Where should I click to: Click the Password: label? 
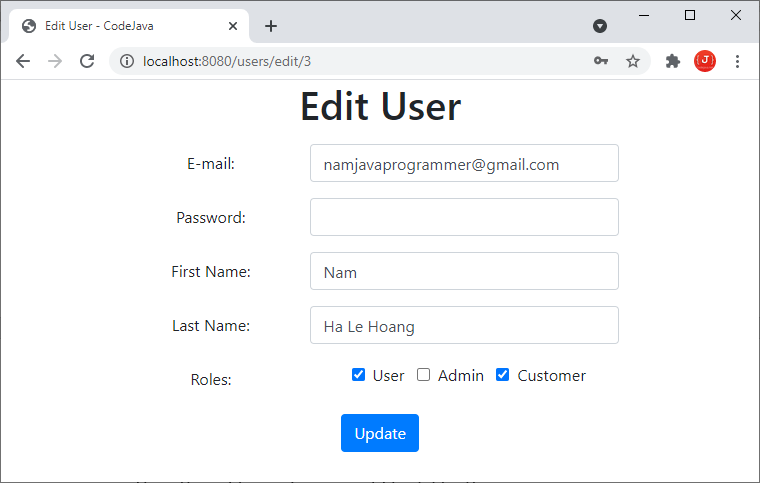click(x=211, y=218)
